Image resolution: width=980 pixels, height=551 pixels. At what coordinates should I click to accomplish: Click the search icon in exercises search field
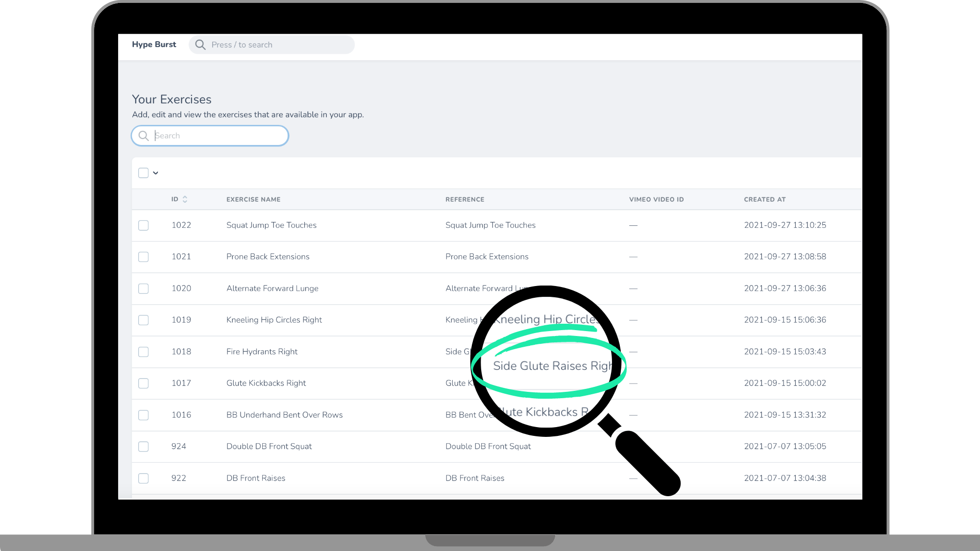pyautogui.click(x=144, y=136)
